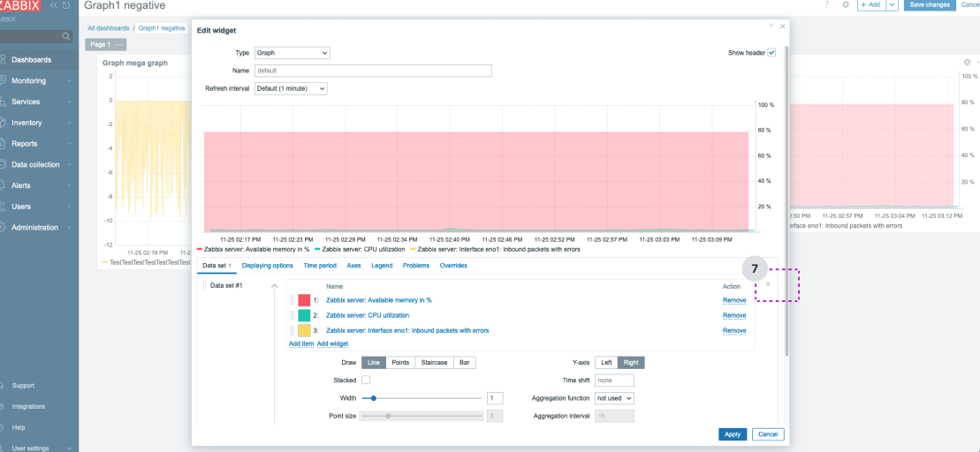
Task: Select Points draw mode
Action: 400,363
